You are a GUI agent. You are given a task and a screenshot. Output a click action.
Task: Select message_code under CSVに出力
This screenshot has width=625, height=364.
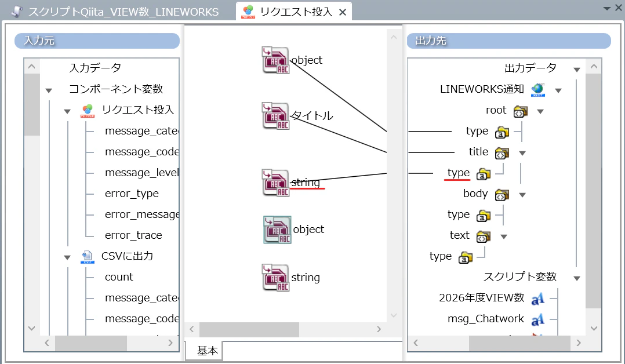[x=141, y=319]
